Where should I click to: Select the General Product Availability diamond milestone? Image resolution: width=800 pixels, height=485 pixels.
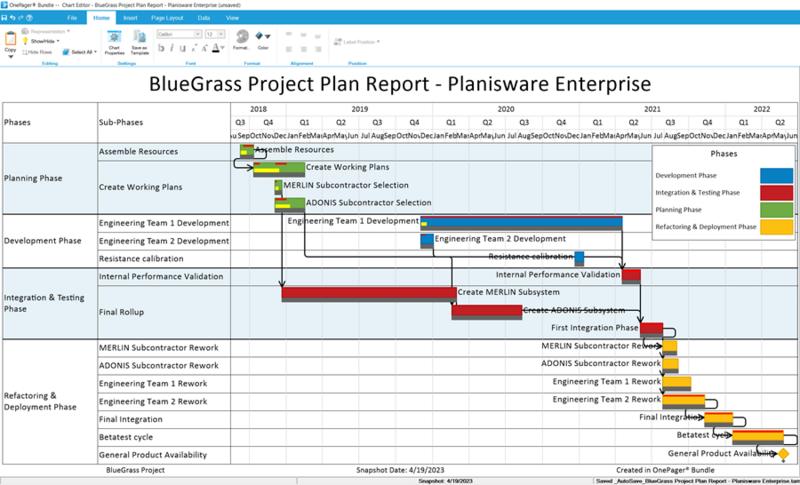(x=783, y=454)
